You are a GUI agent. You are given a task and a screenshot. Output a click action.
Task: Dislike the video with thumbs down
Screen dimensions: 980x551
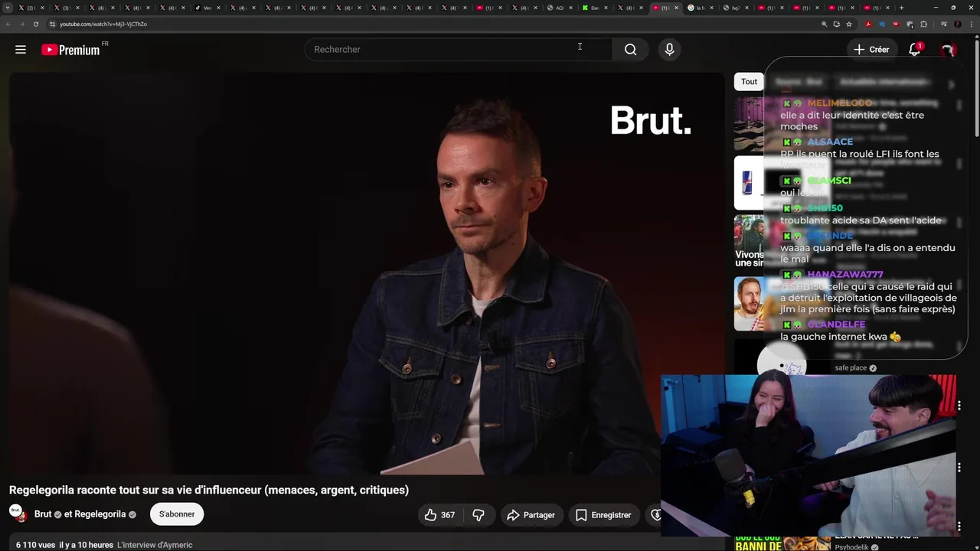(479, 515)
